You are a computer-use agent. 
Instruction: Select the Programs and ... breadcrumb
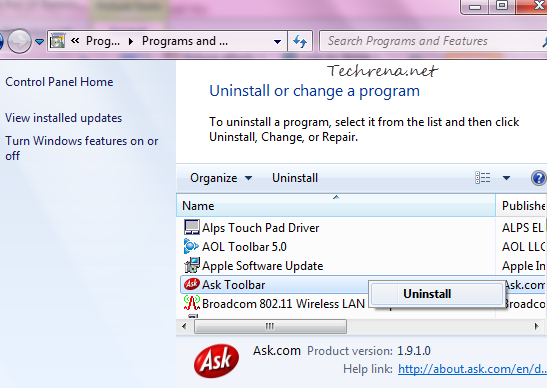point(185,41)
